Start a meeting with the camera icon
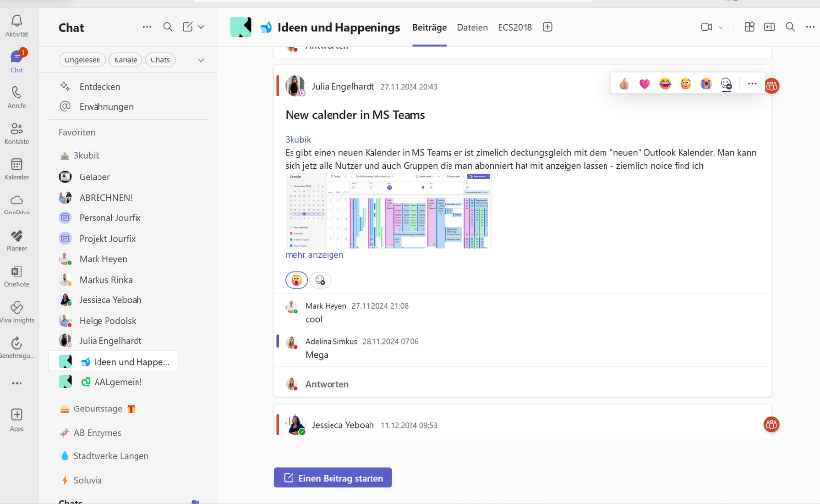This screenshot has width=820, height=504. 706,27
